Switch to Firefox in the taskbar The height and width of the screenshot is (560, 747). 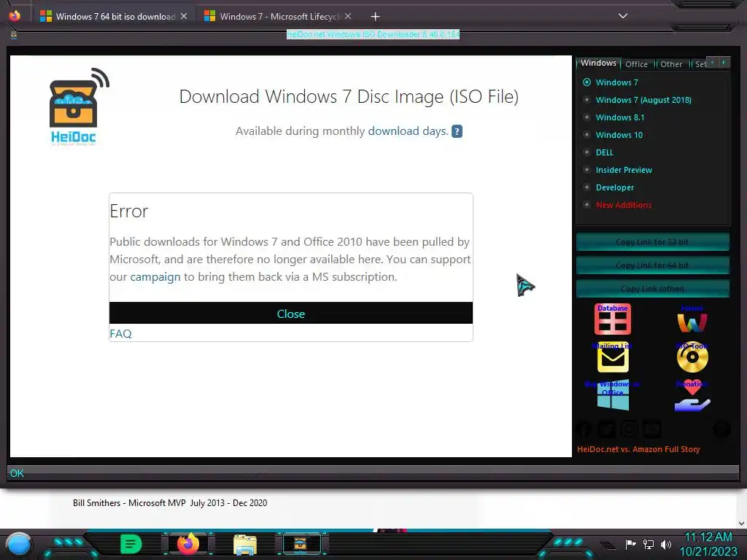[x=188, y=544]
